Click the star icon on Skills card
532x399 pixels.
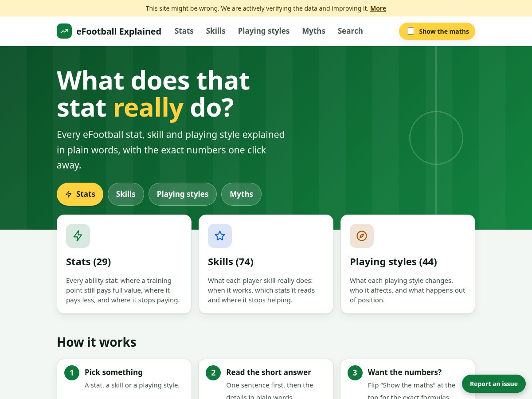click(x=220, y=236)
